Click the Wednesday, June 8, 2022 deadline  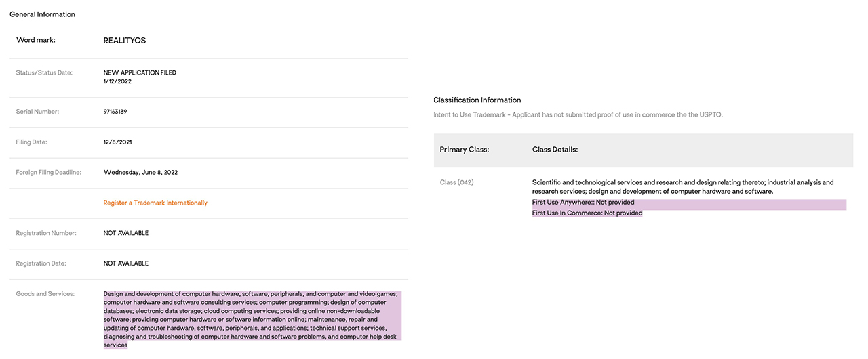[x=140, y=173]
